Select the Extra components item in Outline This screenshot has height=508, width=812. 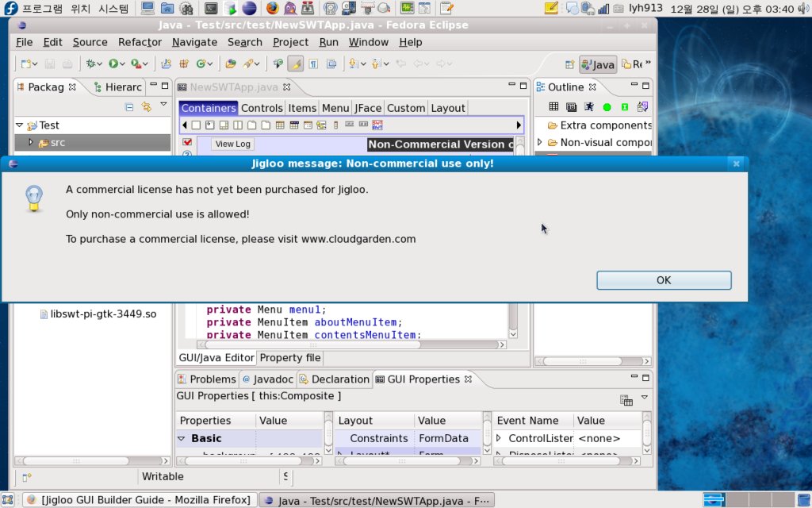click(599, 125)
